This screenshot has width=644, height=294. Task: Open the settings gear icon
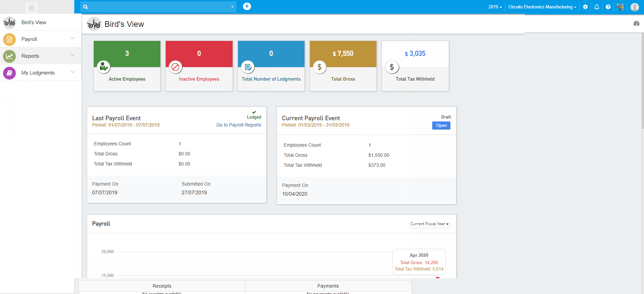pyautogui.click(x=585, y=7)
